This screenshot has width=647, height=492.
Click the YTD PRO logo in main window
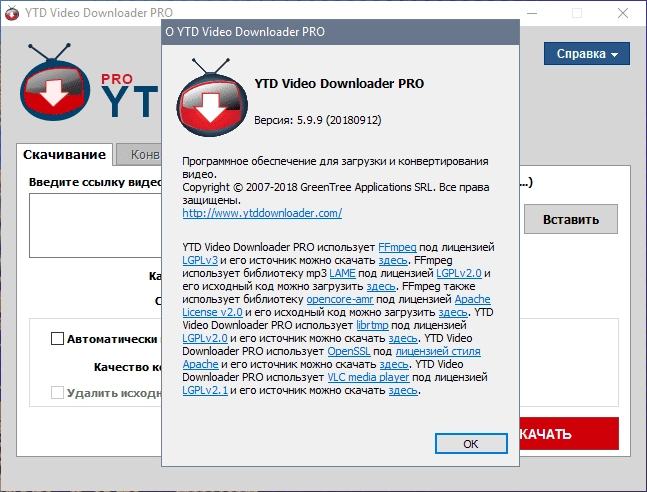click(x=90, y=82)
